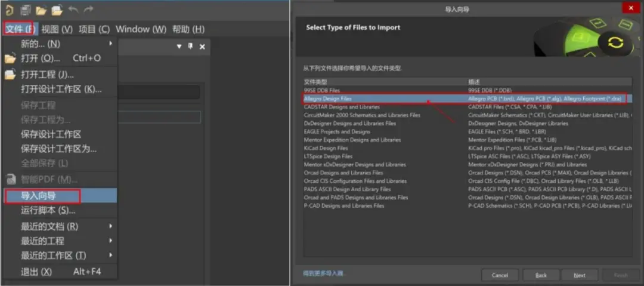This screenshot has width=644, height=286.
Task: Select Orcad CIS Configuration Files and Libraries
Action: (x=468, y=181)
